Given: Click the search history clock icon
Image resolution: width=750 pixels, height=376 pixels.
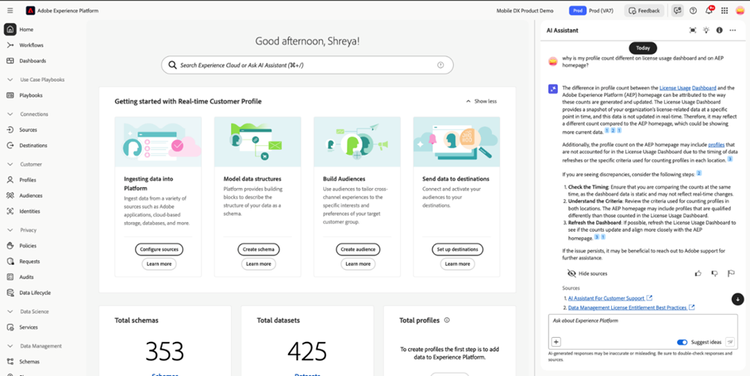Looking at the screenshot, I should [x=441, y=65].
